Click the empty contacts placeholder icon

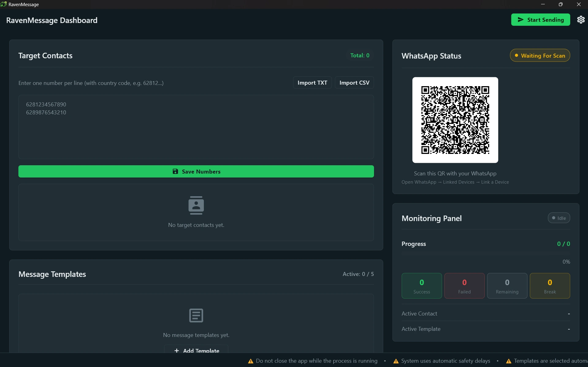(196, 205)
